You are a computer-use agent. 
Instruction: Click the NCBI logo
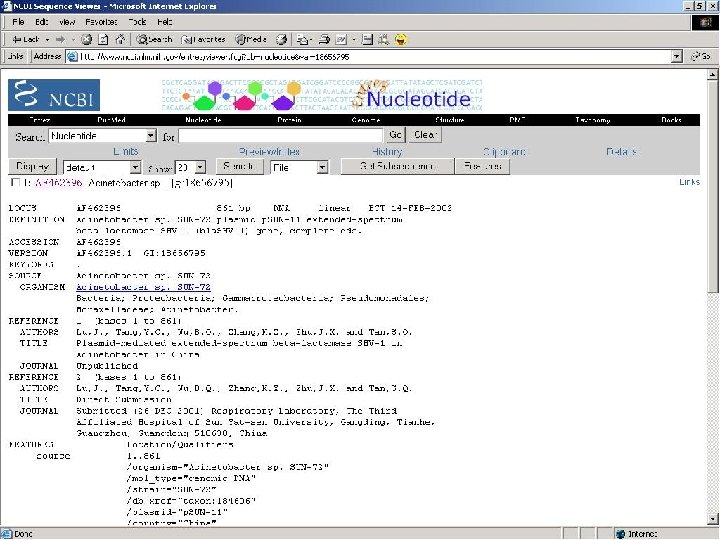tap(54, 95)
